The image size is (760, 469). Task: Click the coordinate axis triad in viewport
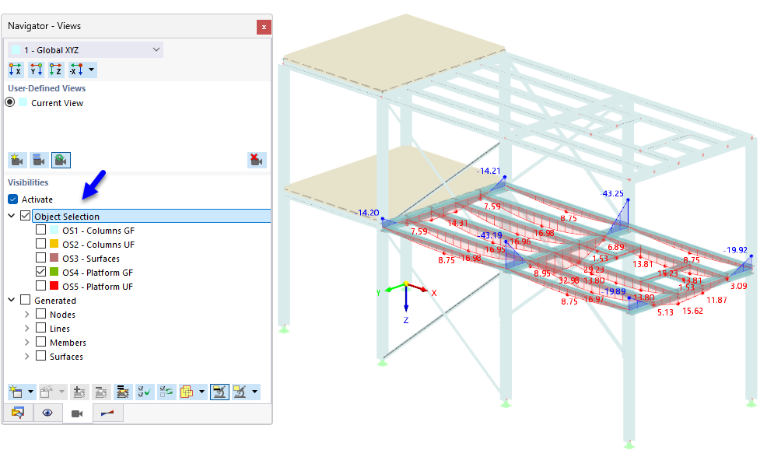406,300
